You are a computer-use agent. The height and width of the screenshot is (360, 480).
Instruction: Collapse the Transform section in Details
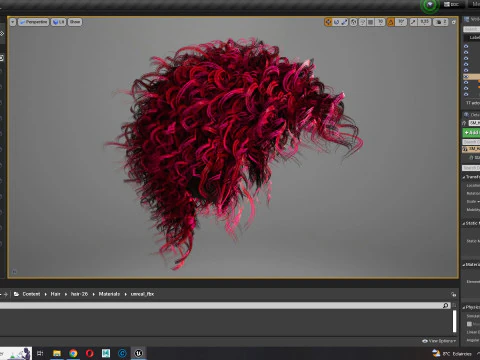(x=464, y=177)
